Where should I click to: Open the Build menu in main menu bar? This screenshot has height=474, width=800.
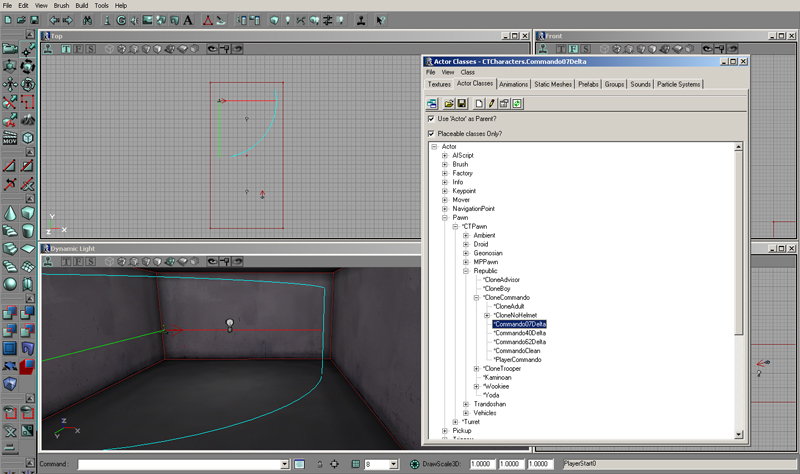82,6
